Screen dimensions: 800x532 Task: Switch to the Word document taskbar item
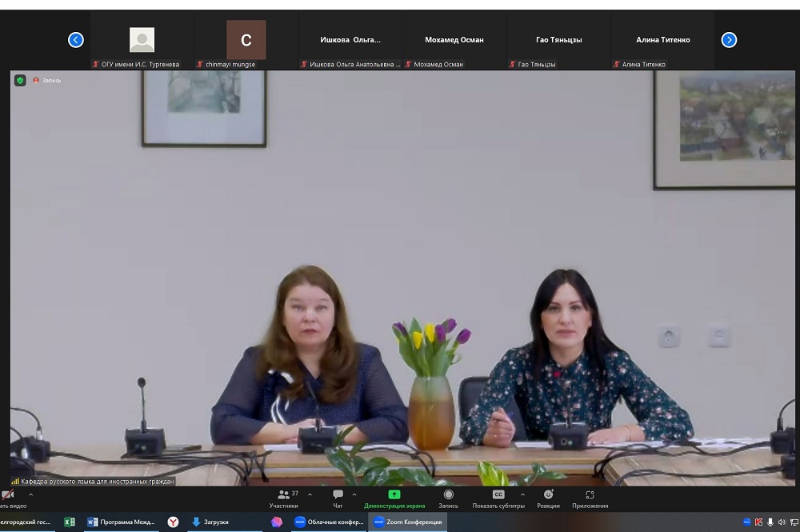point(122,522)
